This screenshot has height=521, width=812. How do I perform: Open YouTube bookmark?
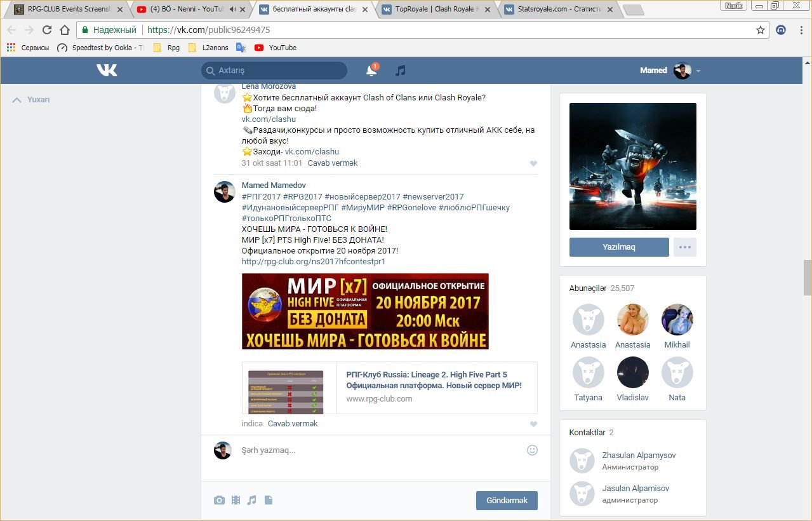[276, 48]
